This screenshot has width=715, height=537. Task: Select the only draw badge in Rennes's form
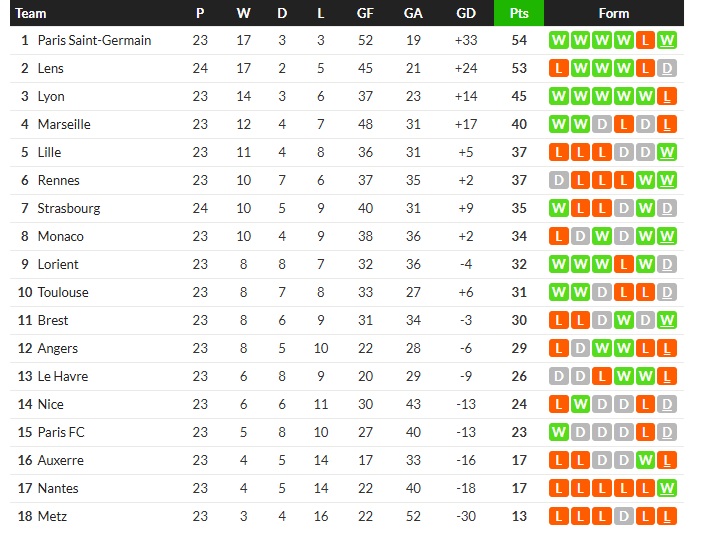[x=558, y=180]
